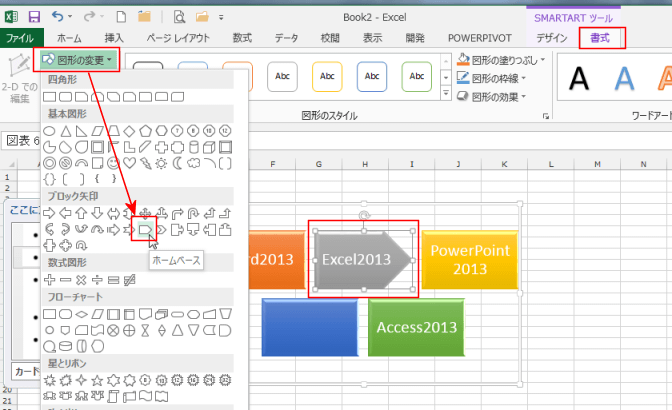Image resolution: width=672 pixels, height=410 pixels.
Task: Apply the blue A WordArt style
Action: 624,78
